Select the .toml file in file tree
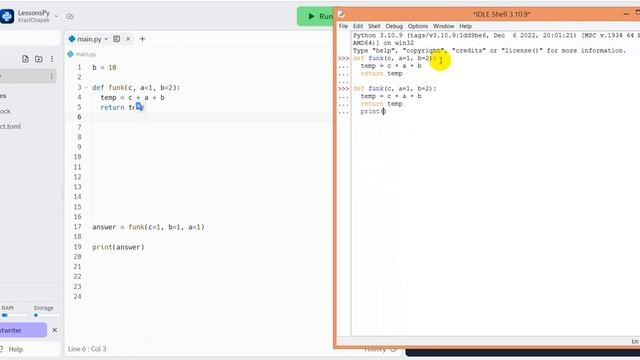This screenshot has width=640, height=360. pyautogui.click(x=11, y=127)
